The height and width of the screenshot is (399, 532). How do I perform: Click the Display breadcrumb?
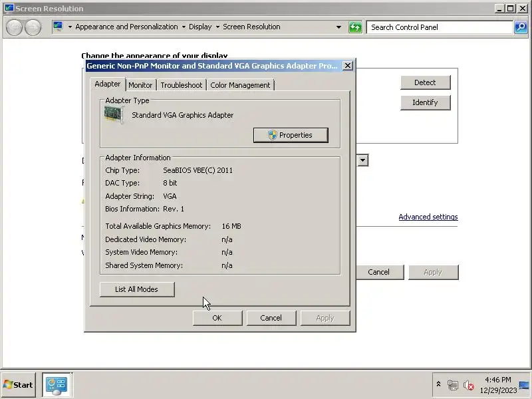tap(200, 27)
